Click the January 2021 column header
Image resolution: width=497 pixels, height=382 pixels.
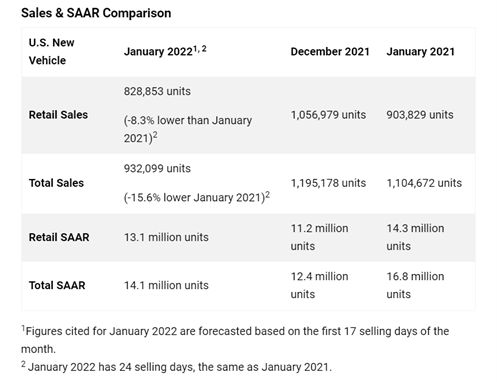click(x=421, y=52)
